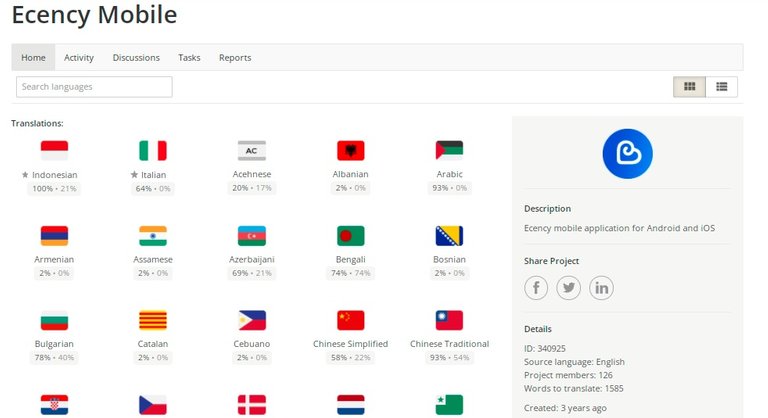Open the Armenian flag icon
The image size is (768, 418).
(54, 236)
